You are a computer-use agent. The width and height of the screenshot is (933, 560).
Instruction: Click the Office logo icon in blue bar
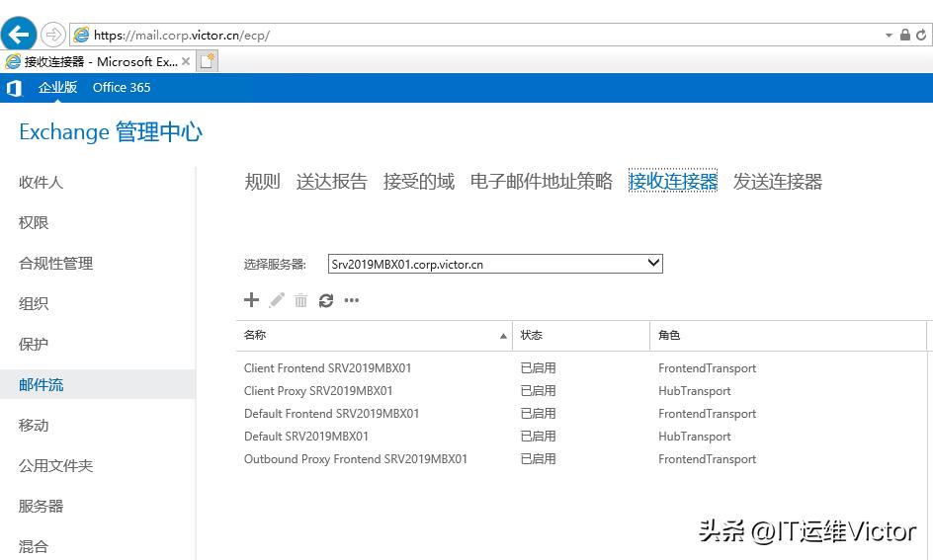pyautogui.click(x=14, y=88)
